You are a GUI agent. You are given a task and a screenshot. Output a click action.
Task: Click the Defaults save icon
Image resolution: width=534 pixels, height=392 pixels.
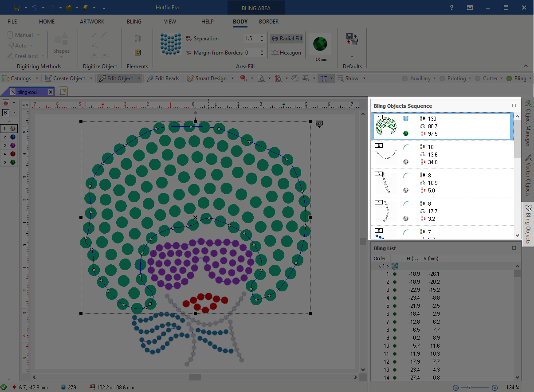click(x=352, y=39)
